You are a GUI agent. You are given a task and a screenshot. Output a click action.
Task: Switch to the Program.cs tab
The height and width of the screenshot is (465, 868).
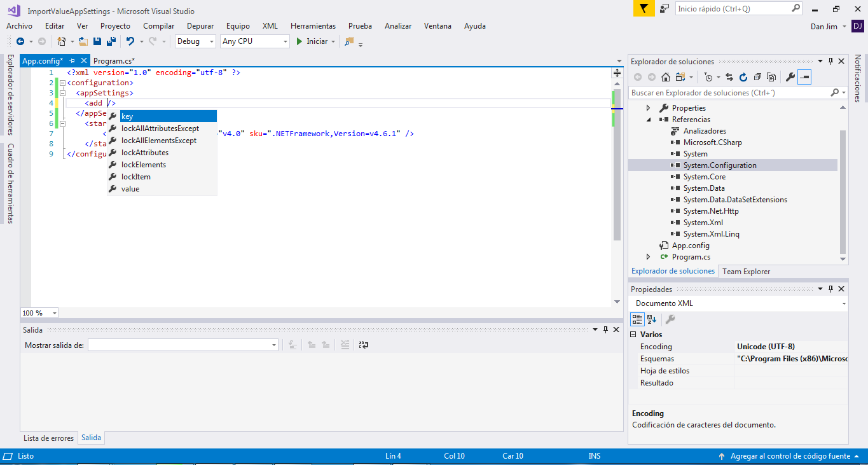click(114, 61)
